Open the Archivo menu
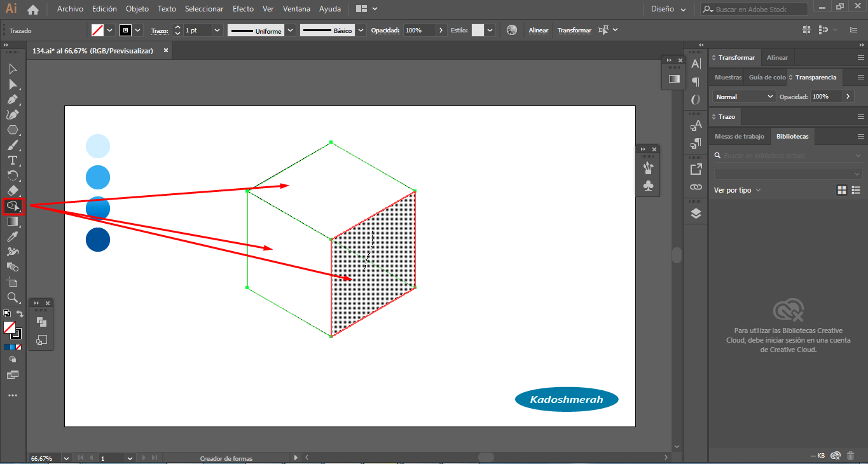Viewport: 868px width, 464px height. click(x=71, y=9)
